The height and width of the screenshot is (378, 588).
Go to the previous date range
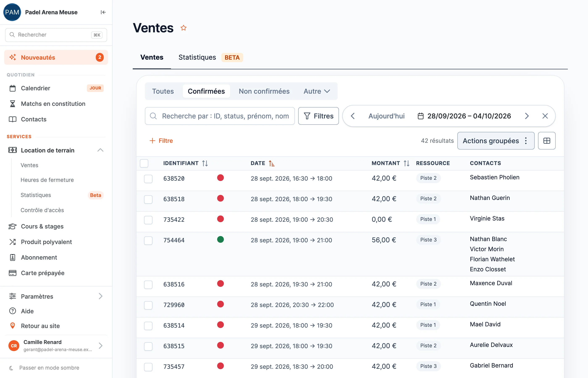[x=353, y=116]
